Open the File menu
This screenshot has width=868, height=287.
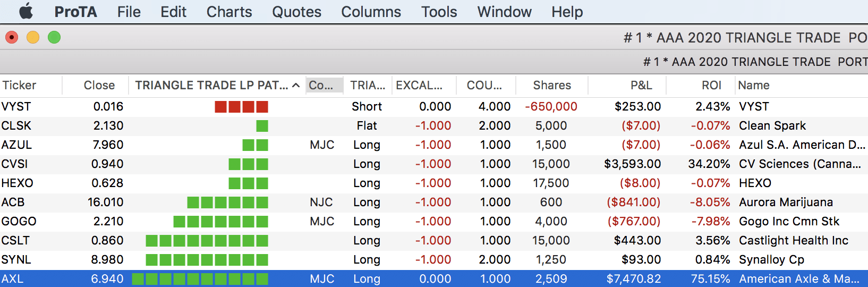129,12
